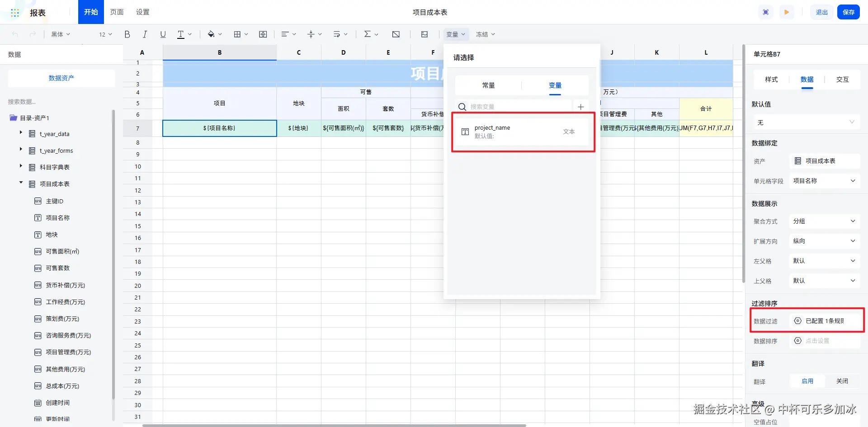Open the 左父格 dropdown
Image resolution: width=868 pixels, height=427 pixels.
[825, 261]
